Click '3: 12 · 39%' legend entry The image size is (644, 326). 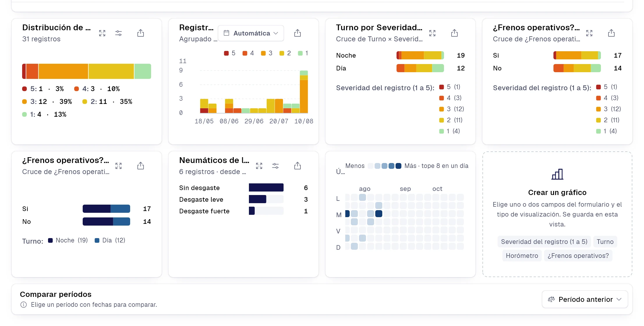pos(47,102)
